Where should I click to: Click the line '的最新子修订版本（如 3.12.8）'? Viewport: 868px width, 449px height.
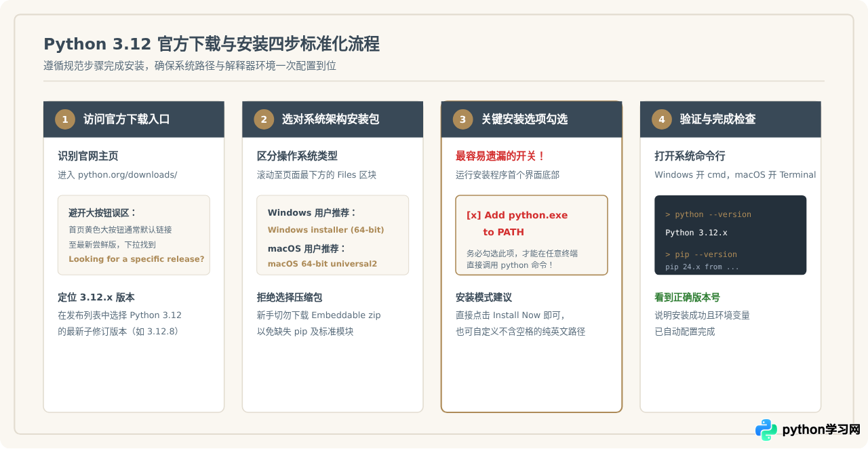point(119,332)
